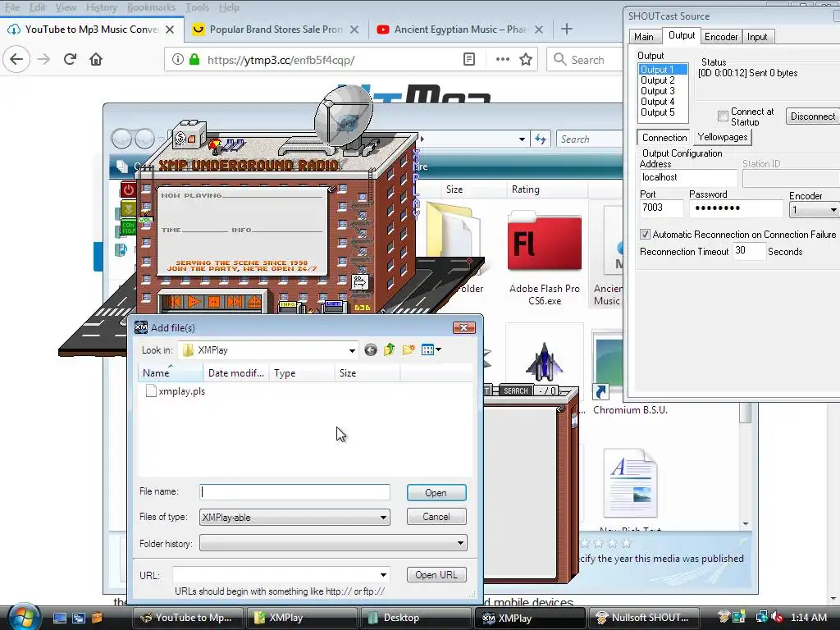
Task: Bookmark this page star icon
Action: 526,59
